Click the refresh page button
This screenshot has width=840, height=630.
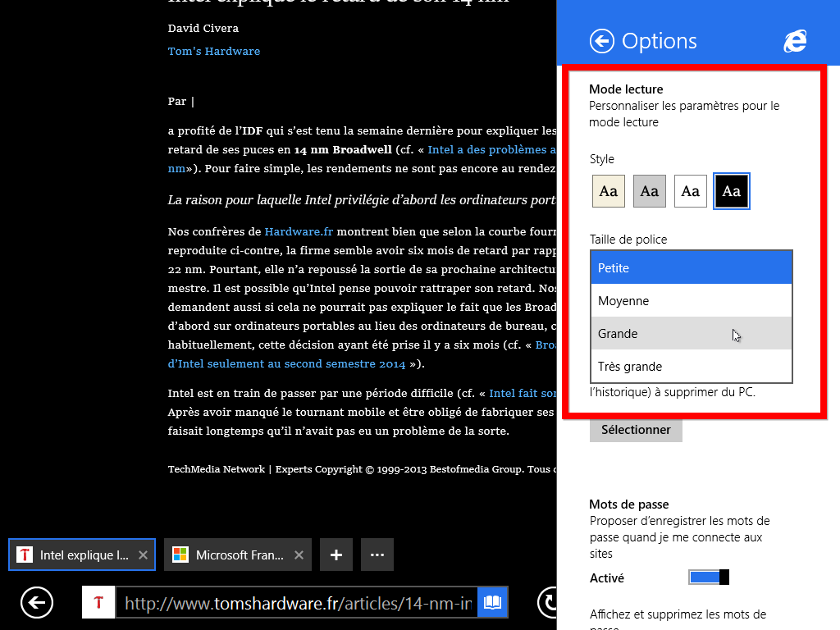pos(547,603)
